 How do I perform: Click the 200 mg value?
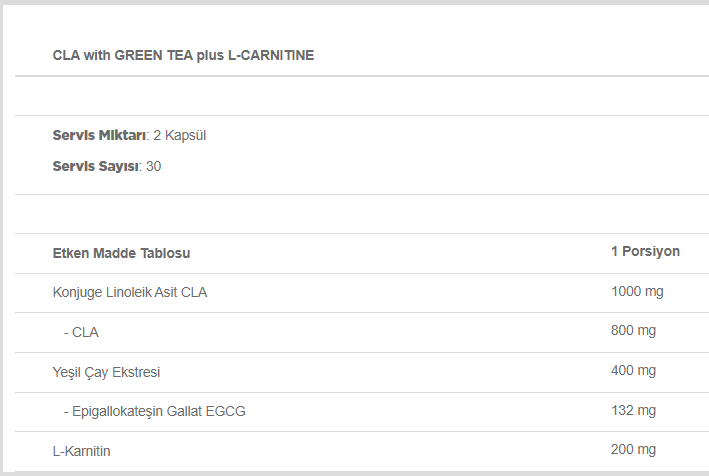point(633,449)
